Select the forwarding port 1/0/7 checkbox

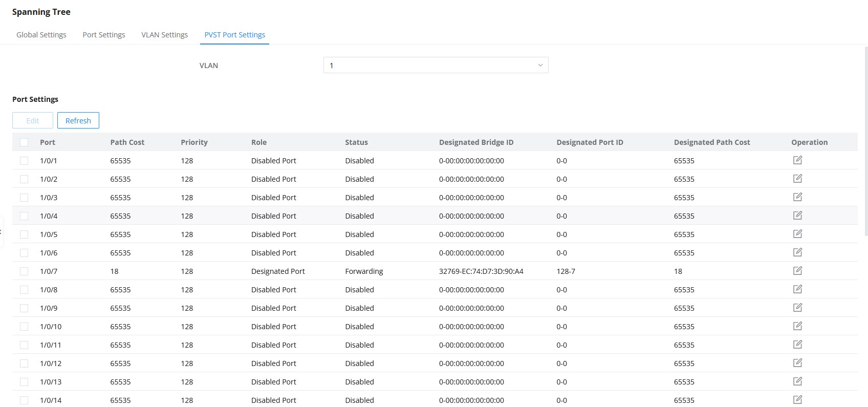(x=24, y=271)
